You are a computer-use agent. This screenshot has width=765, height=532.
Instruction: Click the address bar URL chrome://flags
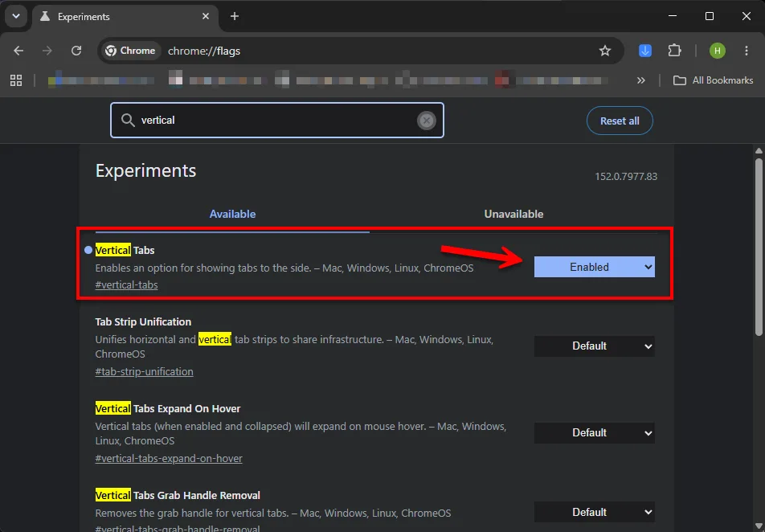point(204,51)
